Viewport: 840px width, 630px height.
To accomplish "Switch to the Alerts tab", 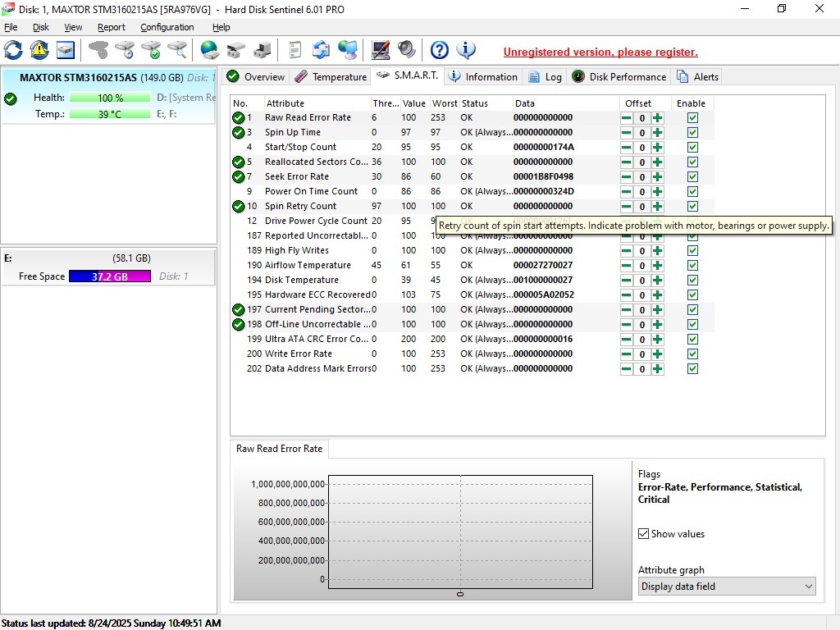I will [697, 76].
